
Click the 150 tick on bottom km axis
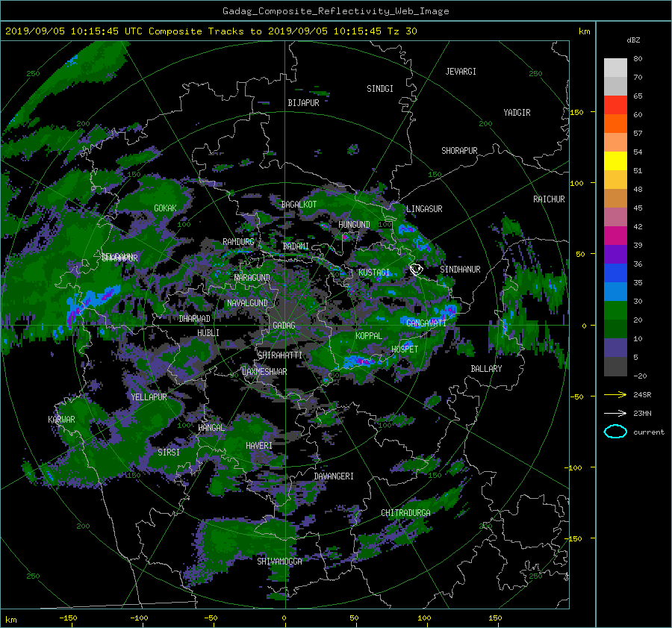(495, 618)
